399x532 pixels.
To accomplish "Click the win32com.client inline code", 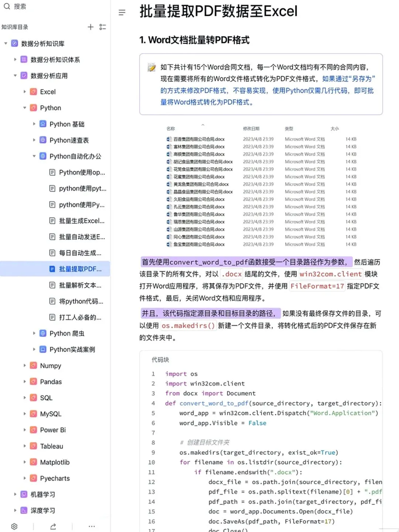I will coord(330,274).
